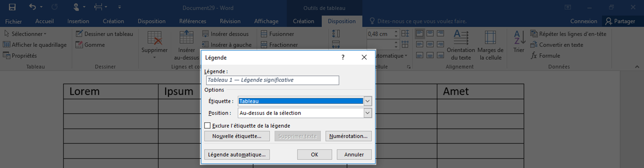Click the dialog help question mark
Screen dimensions: 644x168
pos(343,57)
